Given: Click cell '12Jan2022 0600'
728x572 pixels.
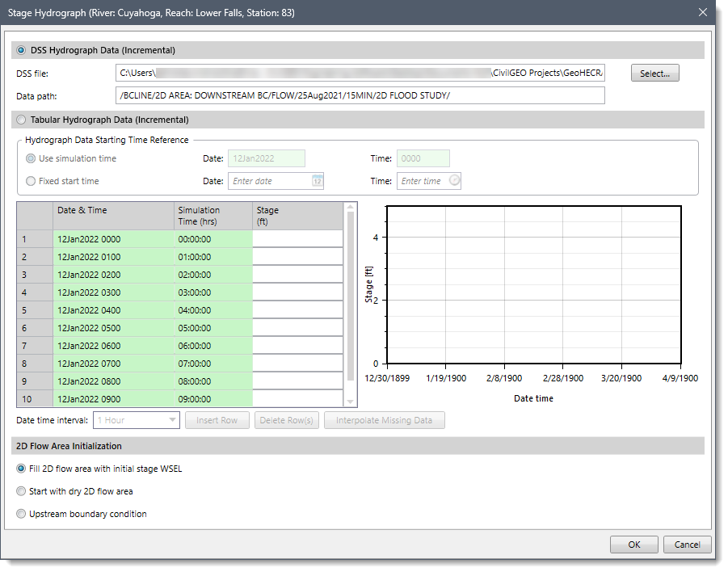Looking at the screenshot, I should pos(114,346).
